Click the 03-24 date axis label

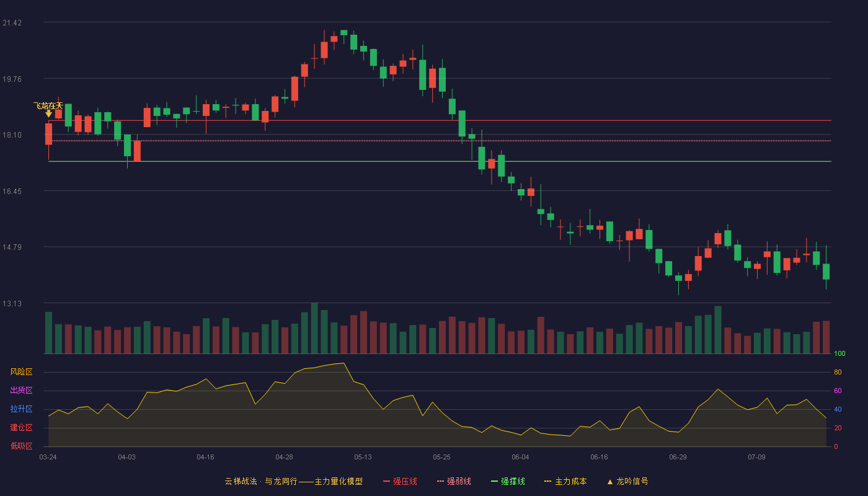pyautogui.click(x=48, y=457)
